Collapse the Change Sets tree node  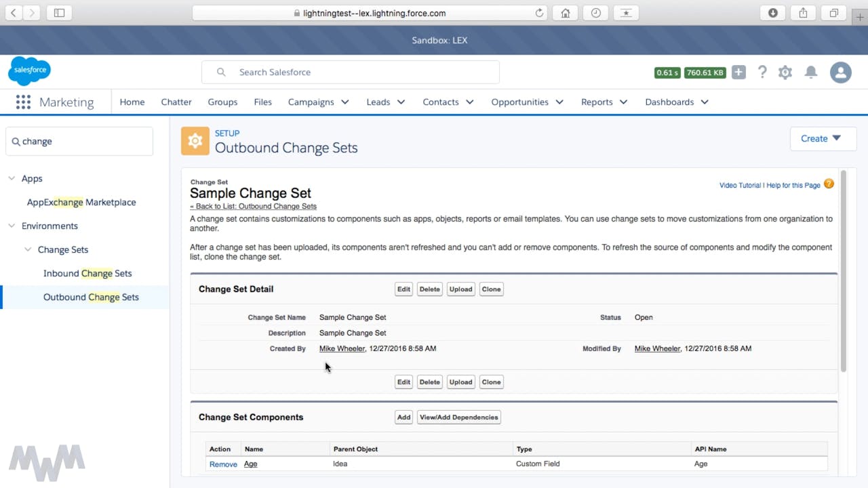click(x=28, y=249)
